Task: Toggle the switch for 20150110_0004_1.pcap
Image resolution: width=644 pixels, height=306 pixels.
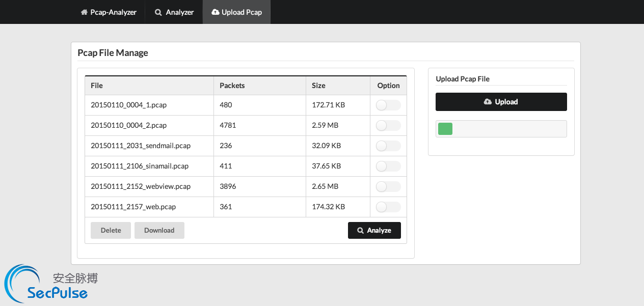Action: click(x=388, y=105)
